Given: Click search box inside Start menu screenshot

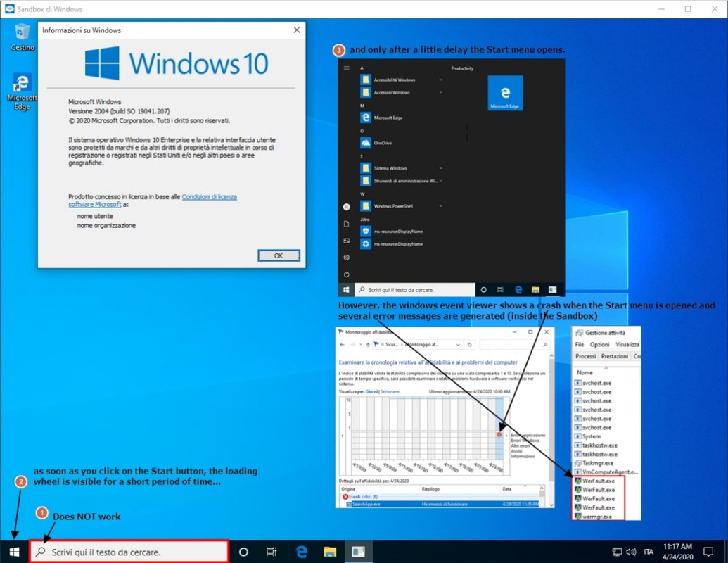Looking at the screenshot, I should [x=415, y=290].
